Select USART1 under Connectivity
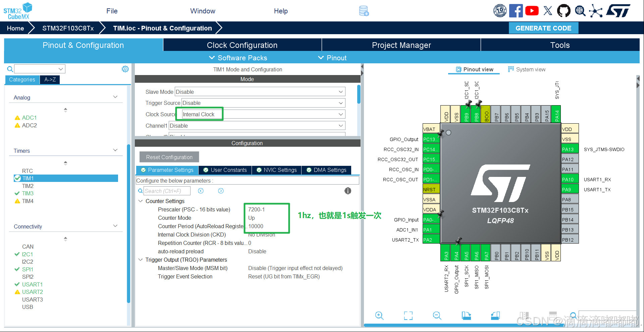 coord(33,284)
